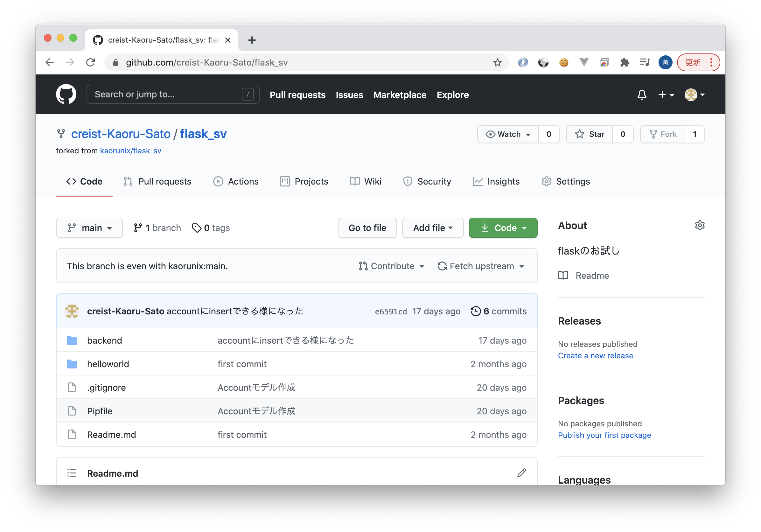The height and width of the screenshot is (532, 761).
Task: Reload the page in the browser
Action: point(90,62)
